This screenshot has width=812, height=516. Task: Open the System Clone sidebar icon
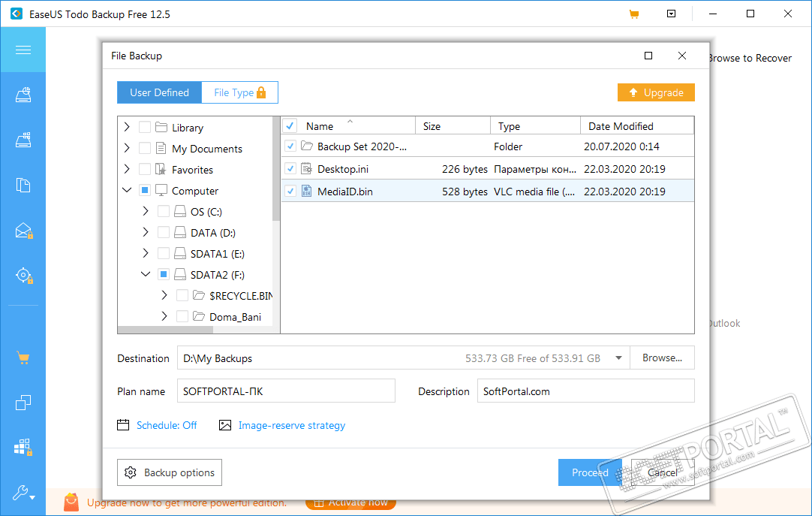pyautogui.click(x=23, y=447)
